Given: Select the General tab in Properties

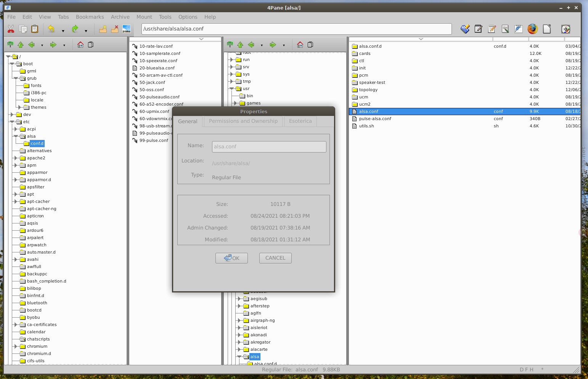Looking at the screenshot, I should coord(188,121).
